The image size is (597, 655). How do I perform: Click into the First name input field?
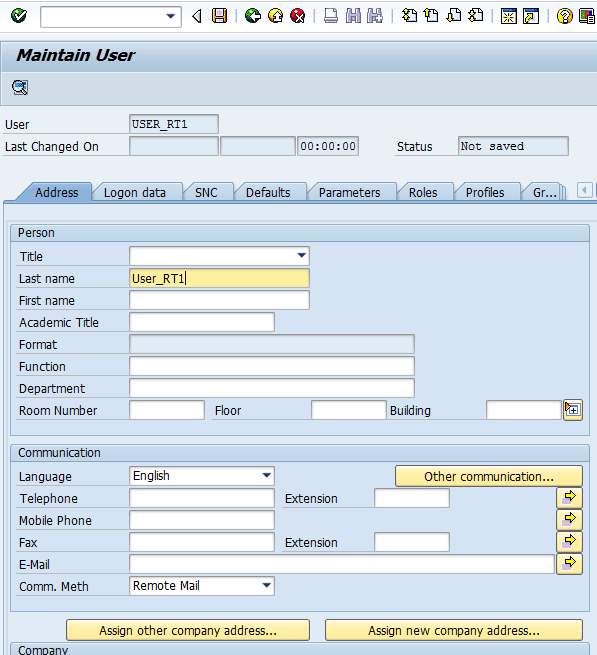click(219, 300)
